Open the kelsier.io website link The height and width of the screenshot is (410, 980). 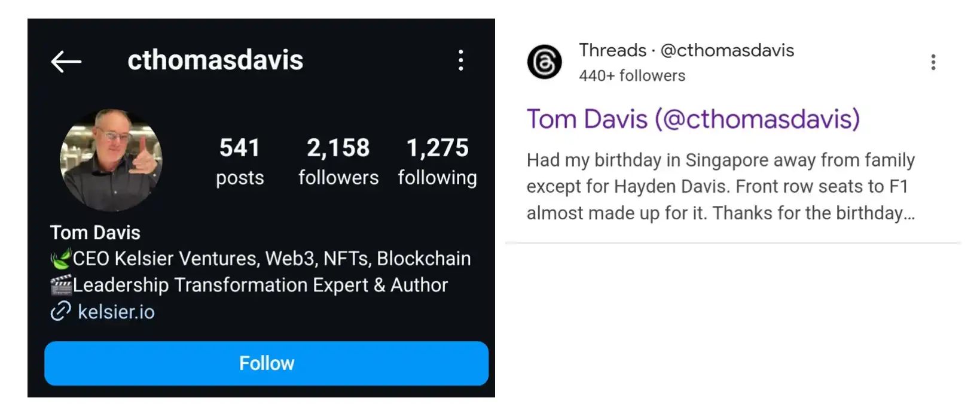[x=116, y=312]
